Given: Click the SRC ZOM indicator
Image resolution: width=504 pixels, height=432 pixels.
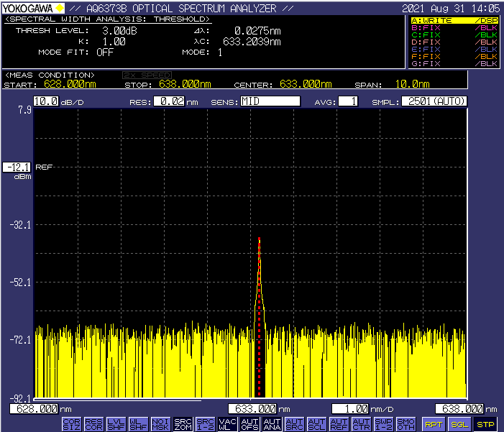Looking at the screenshot, I should [x=183, y=424].
